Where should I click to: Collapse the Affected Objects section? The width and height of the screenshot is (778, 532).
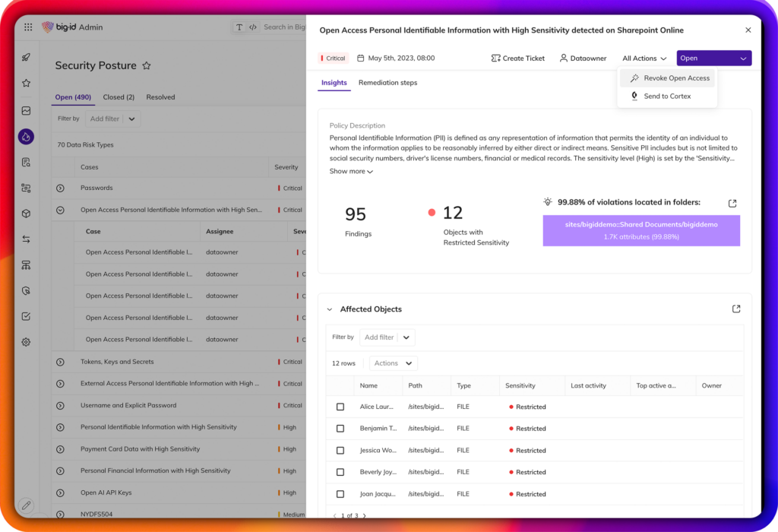(x=330, y=309)
